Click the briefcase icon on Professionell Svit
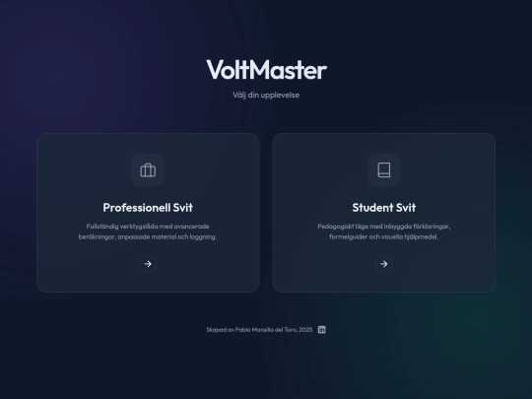 point(148,170)
